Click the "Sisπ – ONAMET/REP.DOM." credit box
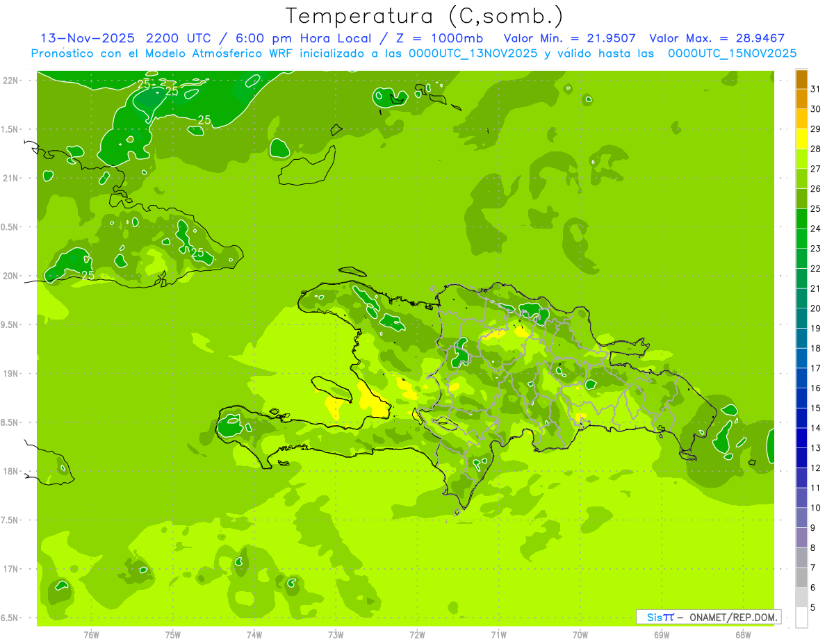834x644 pixels. click(708, 617)
